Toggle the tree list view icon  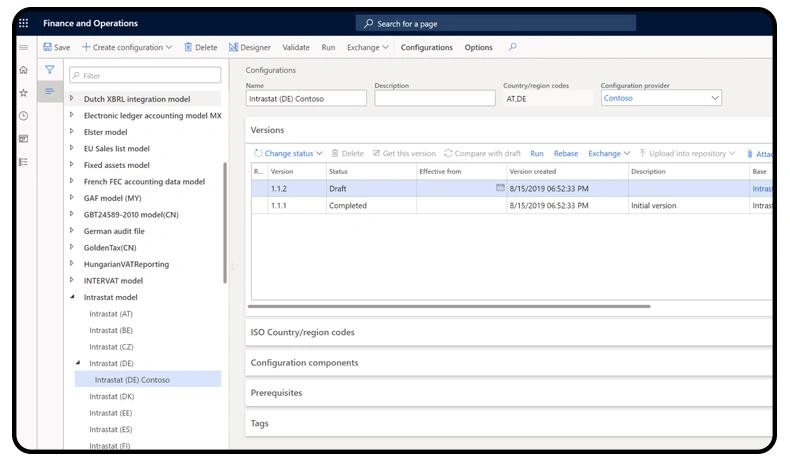coord(49,91)
